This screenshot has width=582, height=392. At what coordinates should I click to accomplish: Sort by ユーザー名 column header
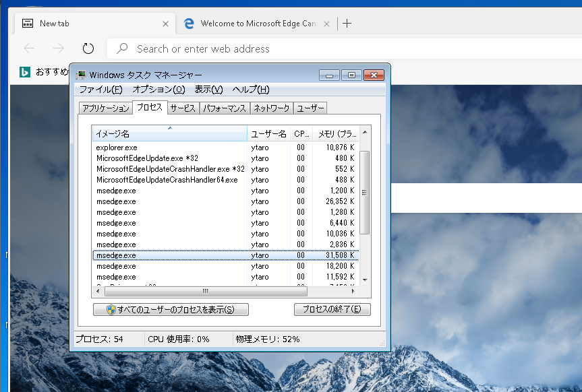tap(268, 133)
